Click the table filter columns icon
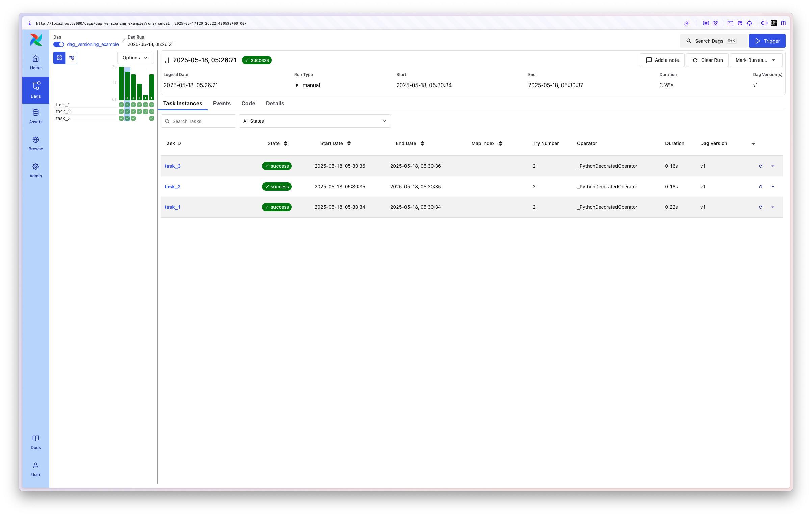This screenshot has height=516, width=812. [x=753, y=143]
